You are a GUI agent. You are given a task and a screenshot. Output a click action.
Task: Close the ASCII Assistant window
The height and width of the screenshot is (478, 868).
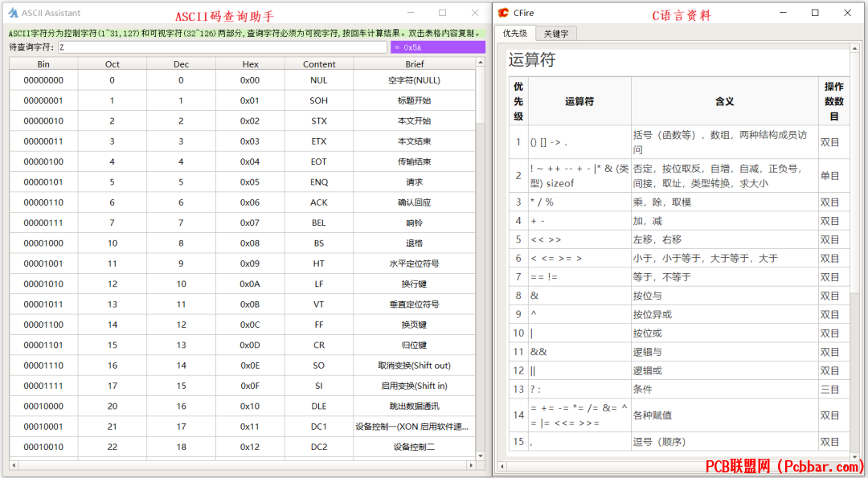(475, 13)
